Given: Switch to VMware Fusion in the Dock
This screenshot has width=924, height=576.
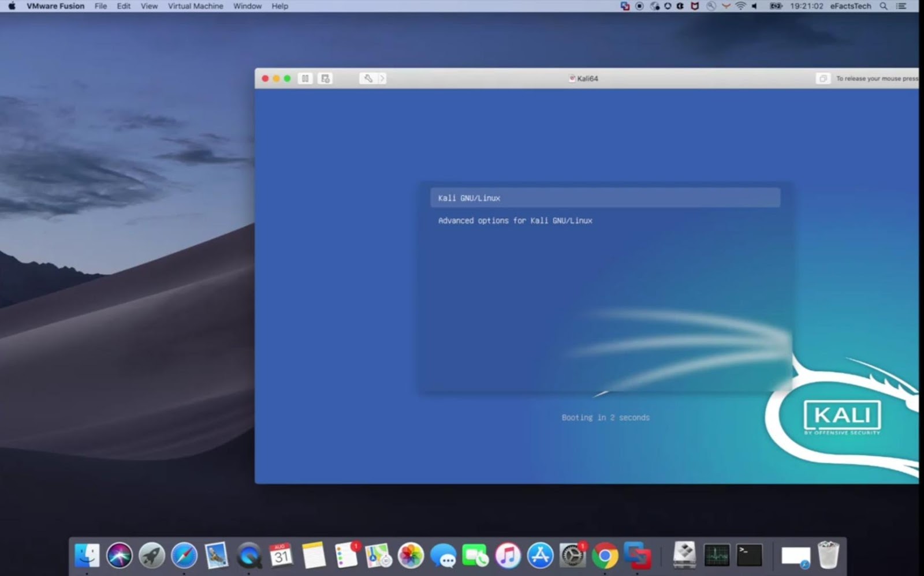Looking at the screenshot, I should pyautogui.click(x=637, y=555).
